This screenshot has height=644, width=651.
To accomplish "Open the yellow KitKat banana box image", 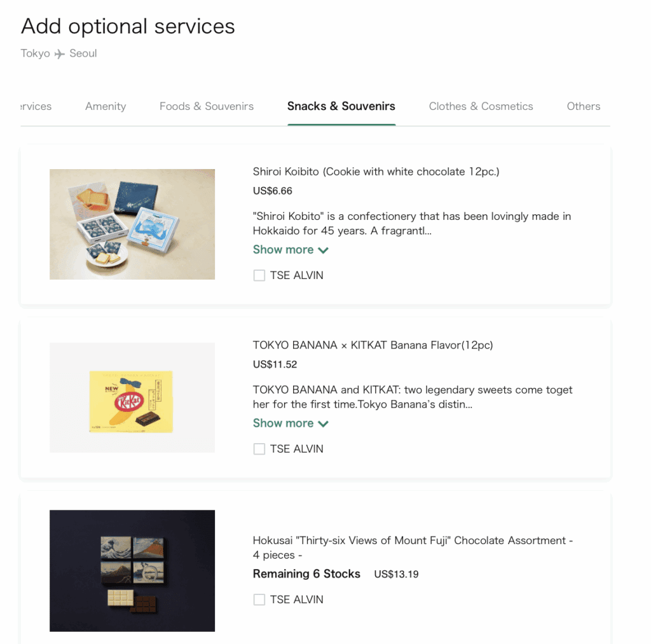I will [132, 398].
